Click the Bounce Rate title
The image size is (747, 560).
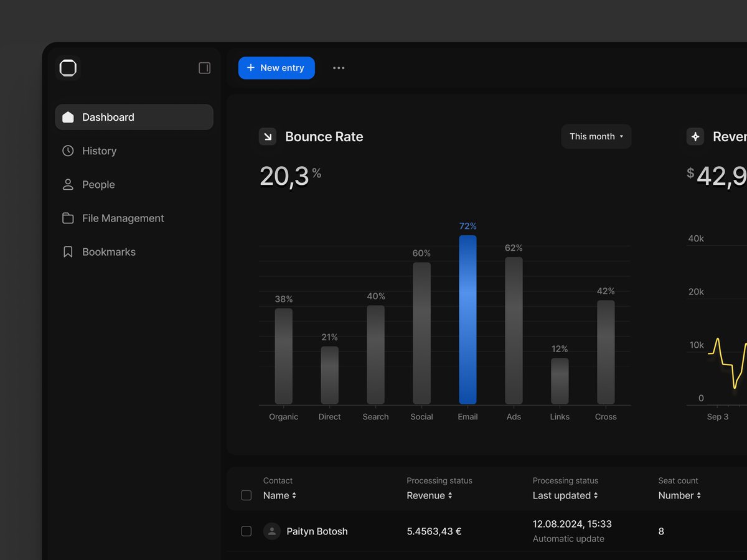click(x=324, y=137)
